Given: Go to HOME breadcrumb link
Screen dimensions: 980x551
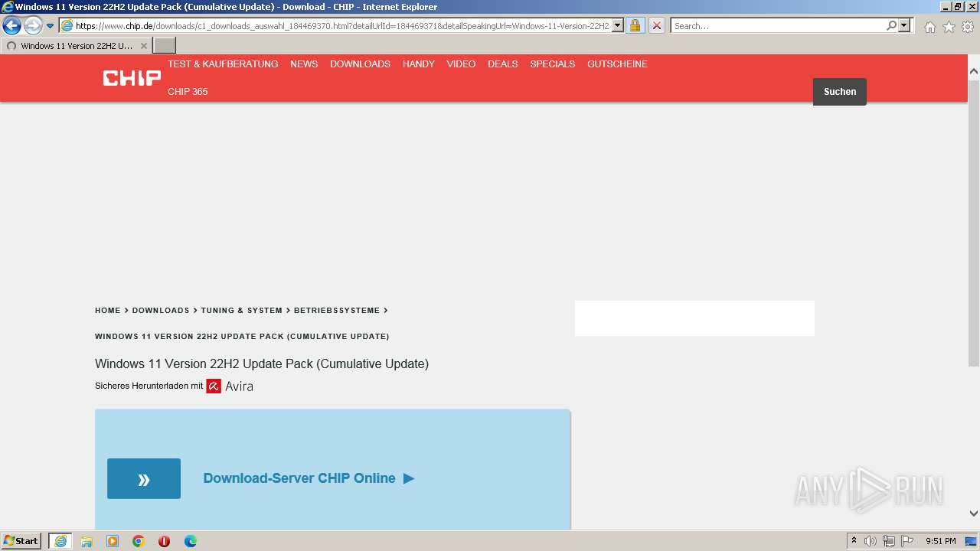Looking at the screenshot, I should pos(108,311).
